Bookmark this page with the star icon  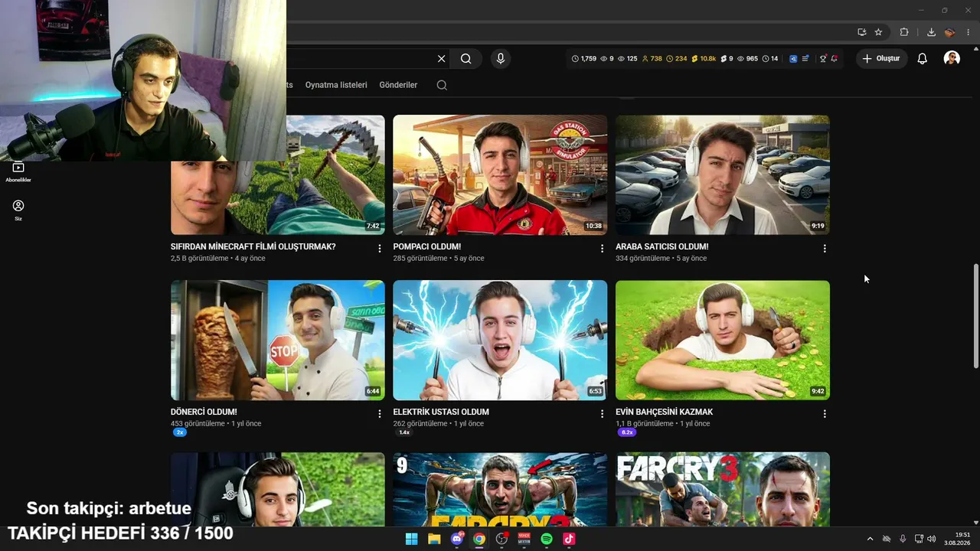tap(878, 32)
